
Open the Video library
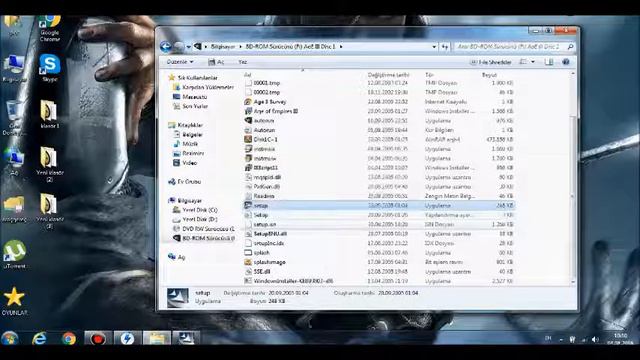189,162
